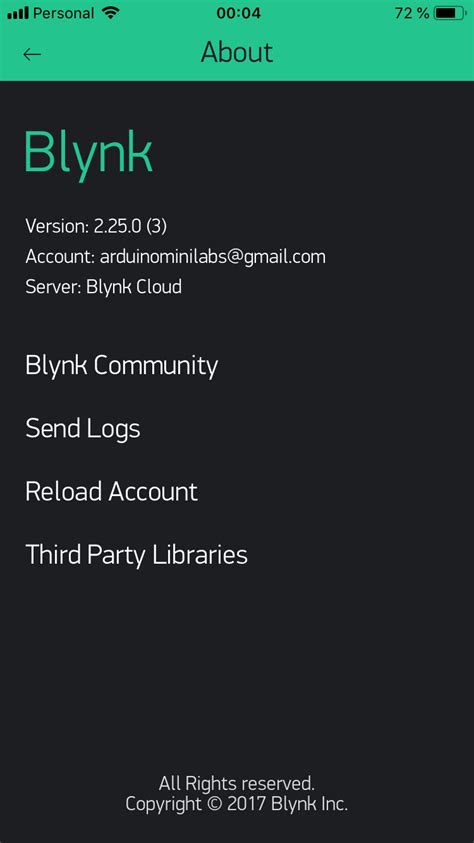Viewport: 474px width, 843px height.
Task: Tap the cellular signal bars icon
Action: [x=18, y=13]
